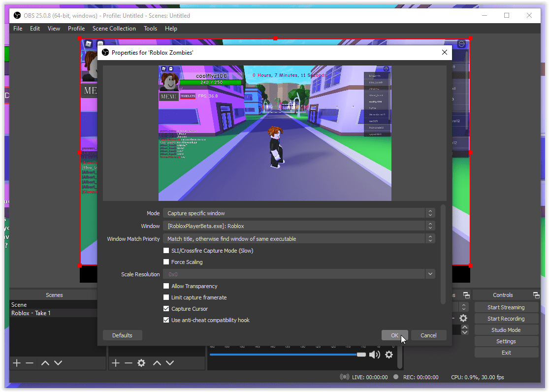This screenshot has height=392, width=549.
Task: Select the 'Scene' entry in Scenes list
Action: tap(53, 305)
